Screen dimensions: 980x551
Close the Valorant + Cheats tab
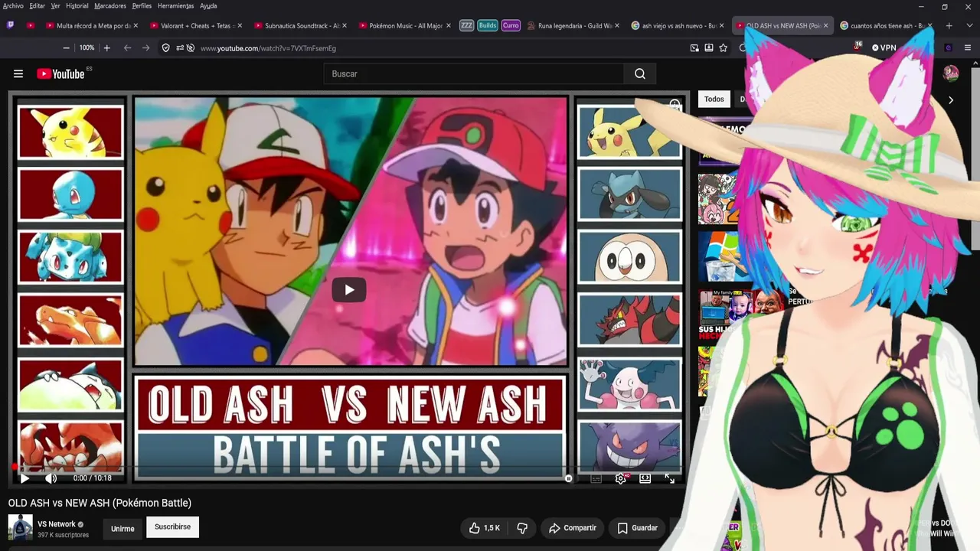click(240, 25)
